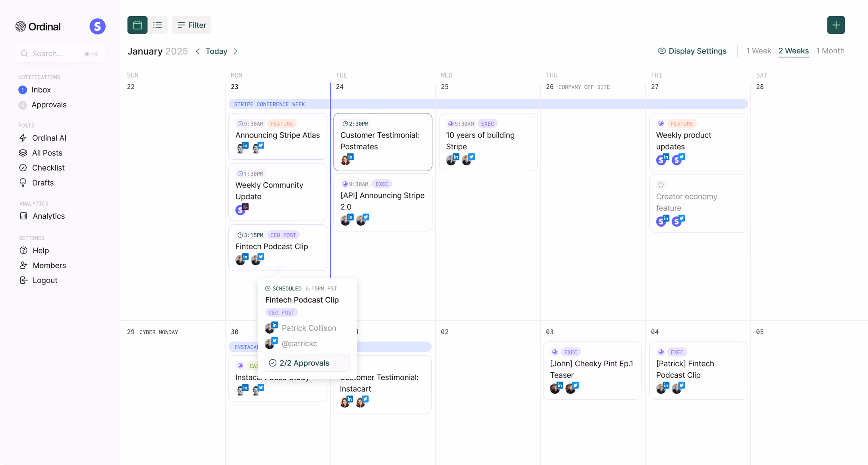Click the FEATURE tag on Announcing Stripe Atlas

[x=282, y=124]
